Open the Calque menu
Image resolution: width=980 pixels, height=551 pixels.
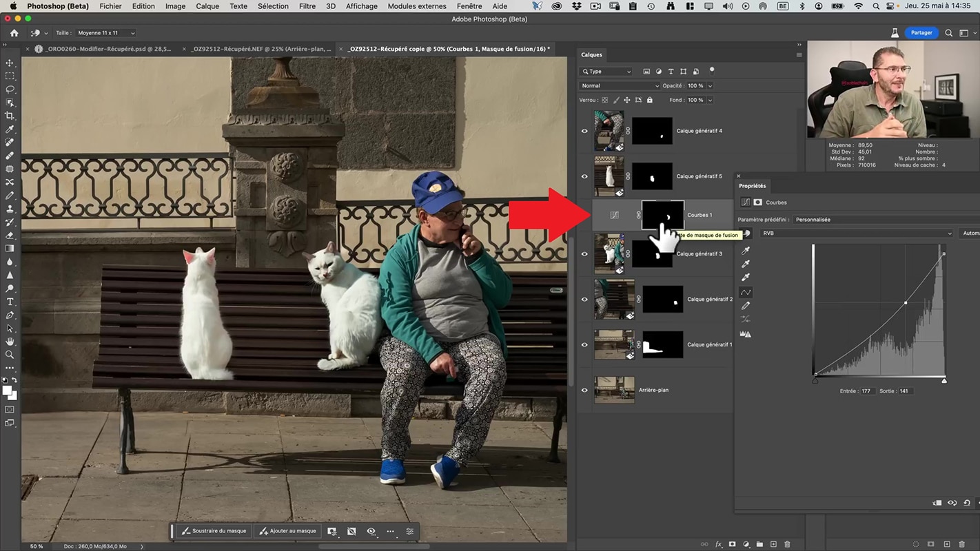[x=207, y=6]
